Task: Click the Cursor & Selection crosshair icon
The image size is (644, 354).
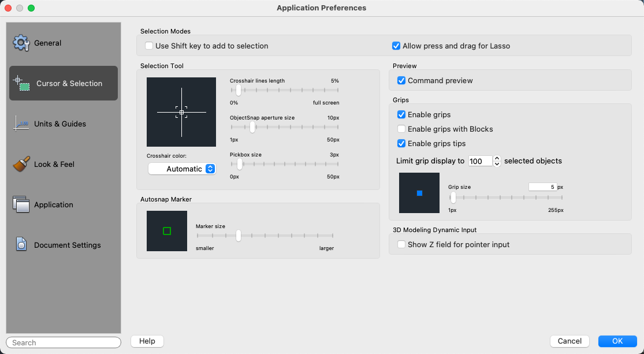Action: coord(22,83)
